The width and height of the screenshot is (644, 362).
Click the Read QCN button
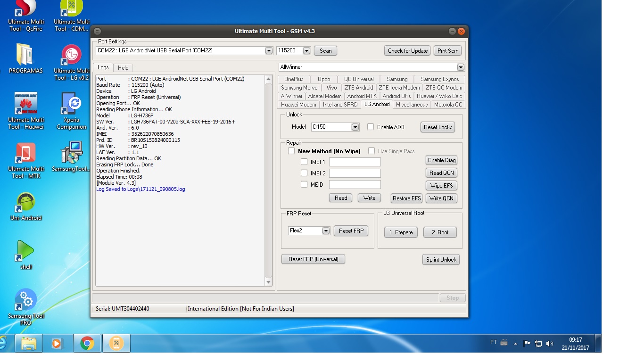442,173
